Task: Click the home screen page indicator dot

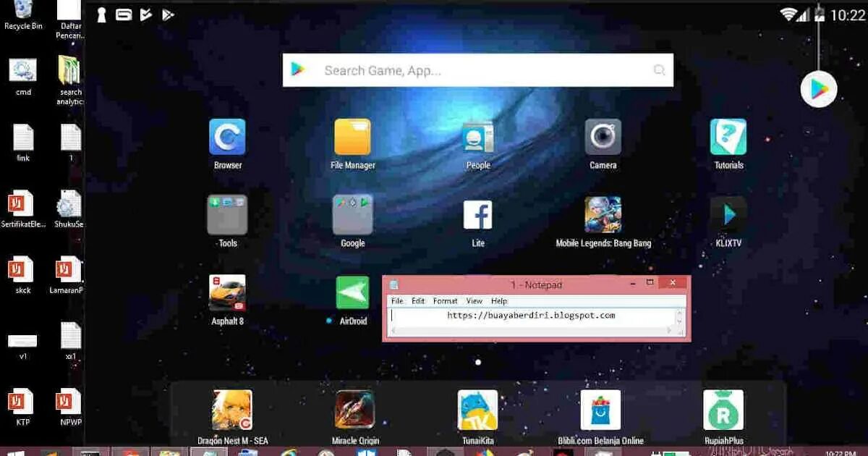Action: (478, 362)
